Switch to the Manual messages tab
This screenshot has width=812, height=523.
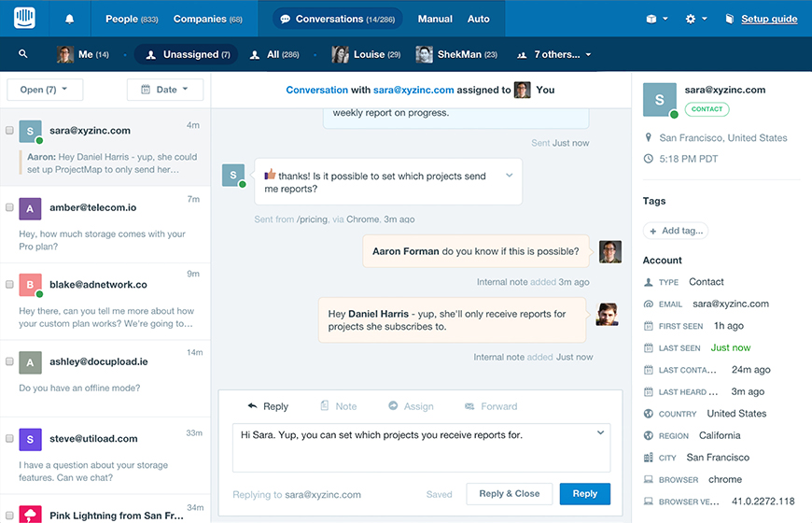(x=435, y=20)
